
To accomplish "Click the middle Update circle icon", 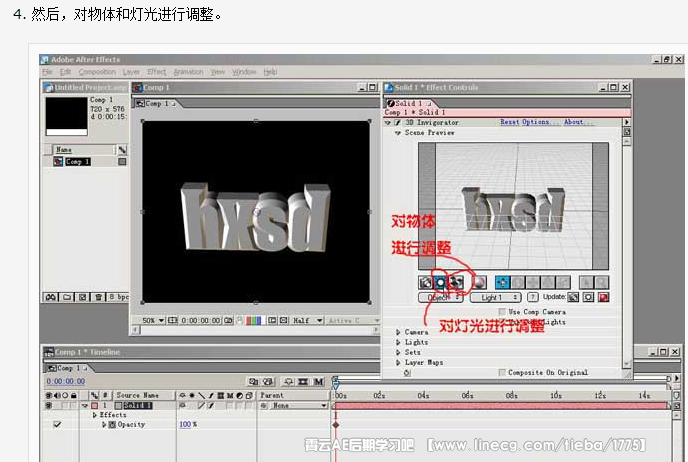I will (588, 297).
